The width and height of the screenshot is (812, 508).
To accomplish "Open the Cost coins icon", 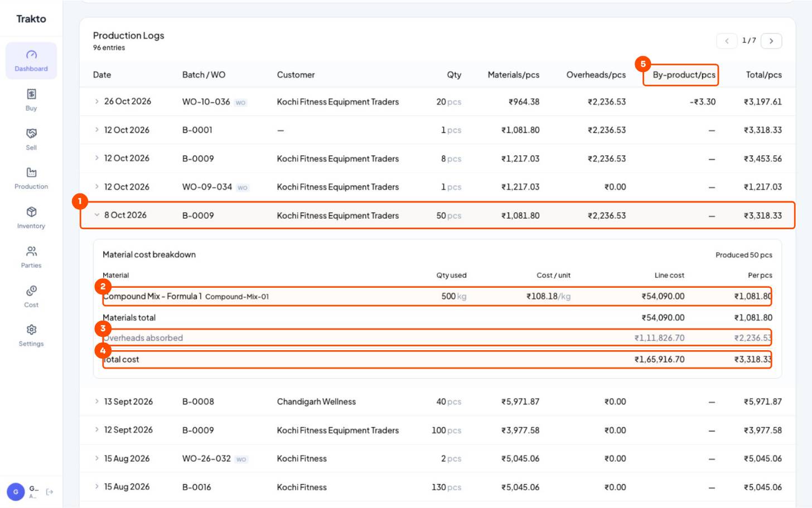I will [31, 291].
